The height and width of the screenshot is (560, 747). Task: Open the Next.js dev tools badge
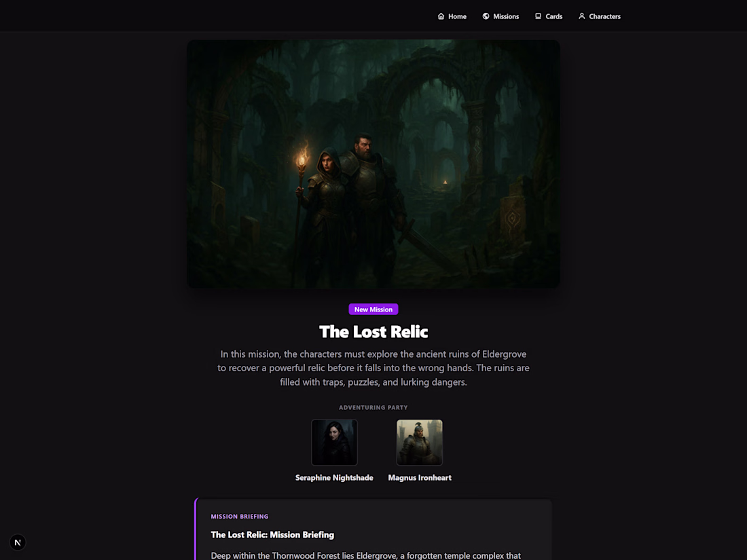pos(18,542)
